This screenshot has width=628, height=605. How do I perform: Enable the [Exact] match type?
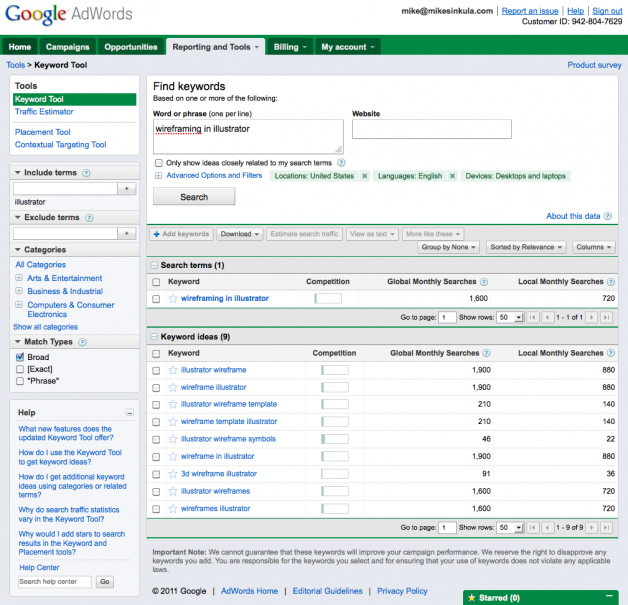(20, 369)
